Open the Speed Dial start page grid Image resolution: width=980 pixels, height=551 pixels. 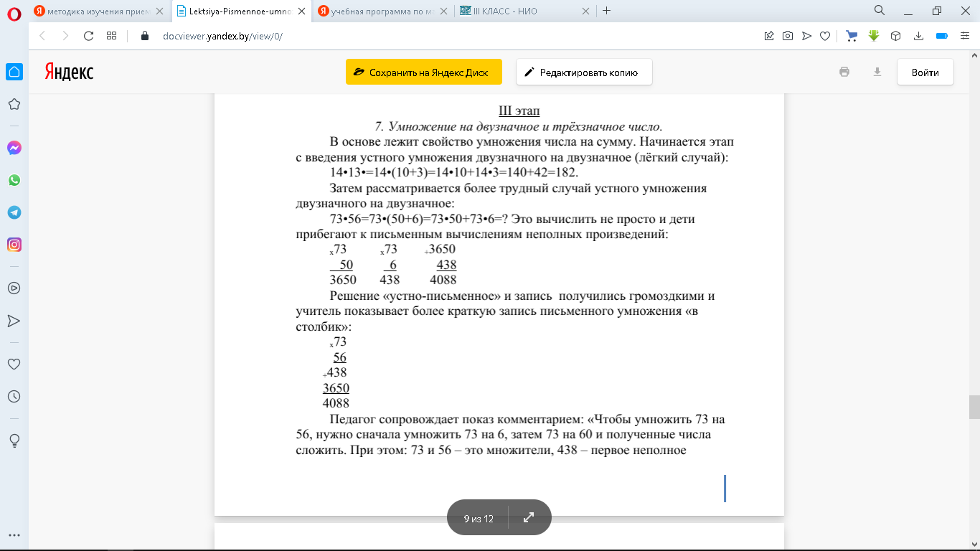click(x=111, y=36)
